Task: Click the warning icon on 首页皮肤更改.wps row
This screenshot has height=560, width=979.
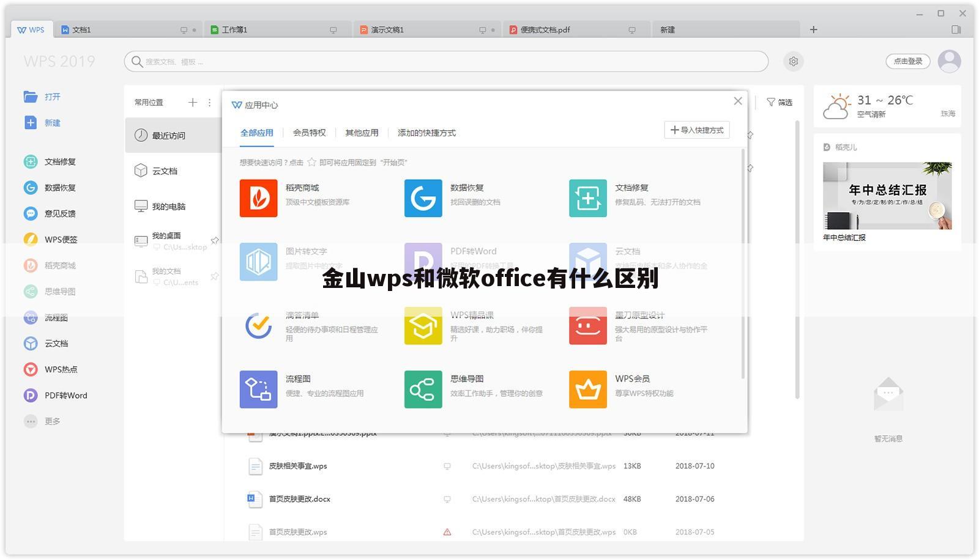Action: coord(447,532)
